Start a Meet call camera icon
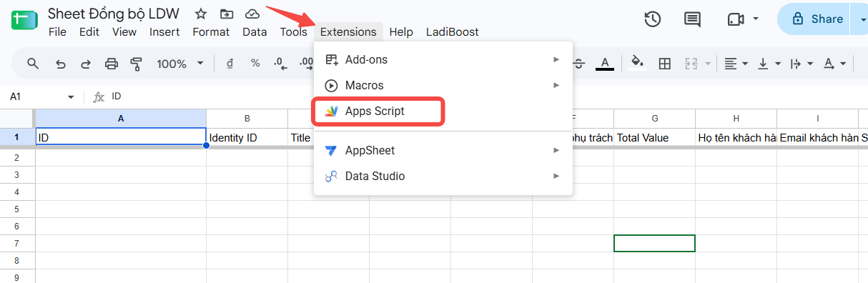The height and width of the screenshot is (283, 868). [736, 19]
